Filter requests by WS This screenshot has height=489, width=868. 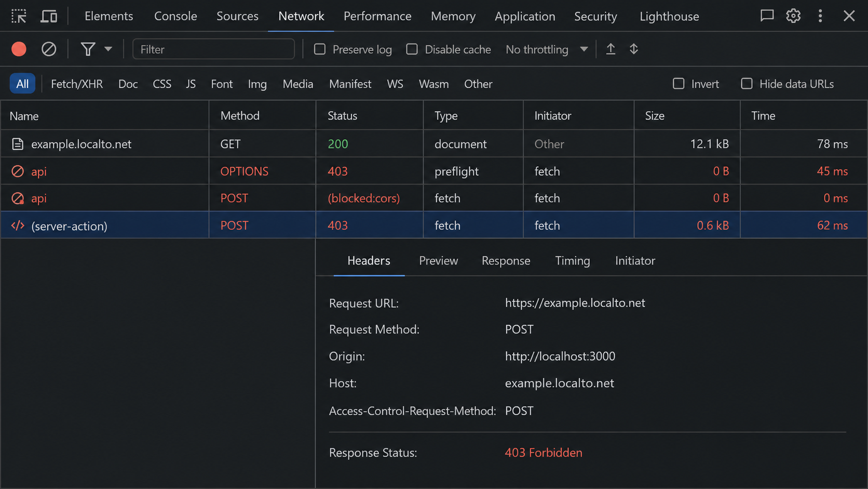pyautogui.click(x=395, y=84)
